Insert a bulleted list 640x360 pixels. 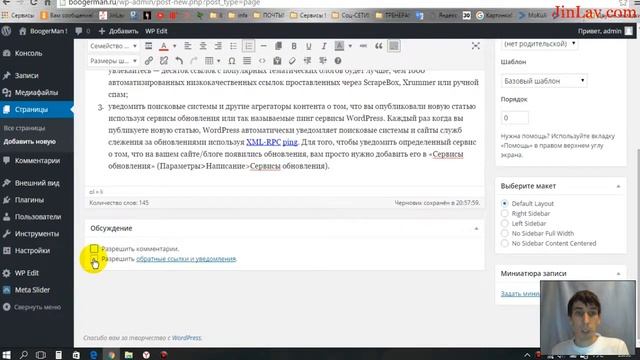233,46
